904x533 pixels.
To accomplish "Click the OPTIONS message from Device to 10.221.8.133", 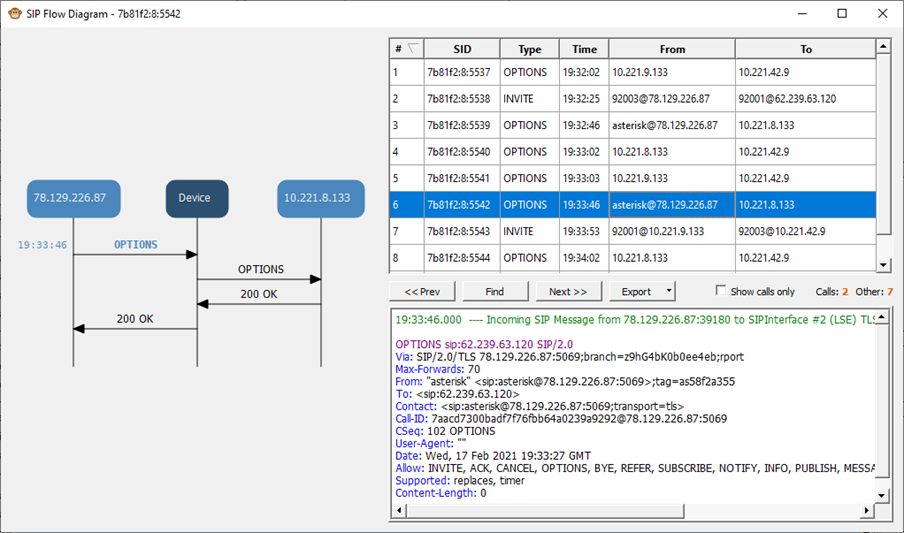I will coord(261,269).
